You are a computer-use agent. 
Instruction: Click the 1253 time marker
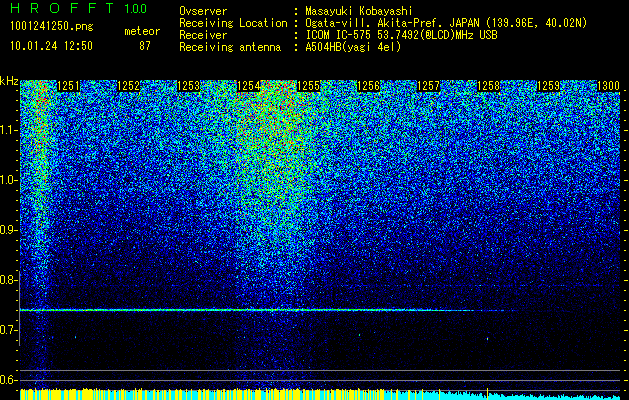tap(189, 86)
